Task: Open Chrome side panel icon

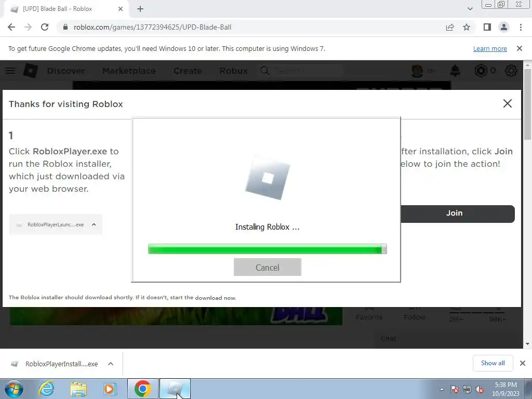Action: [487, 27]
